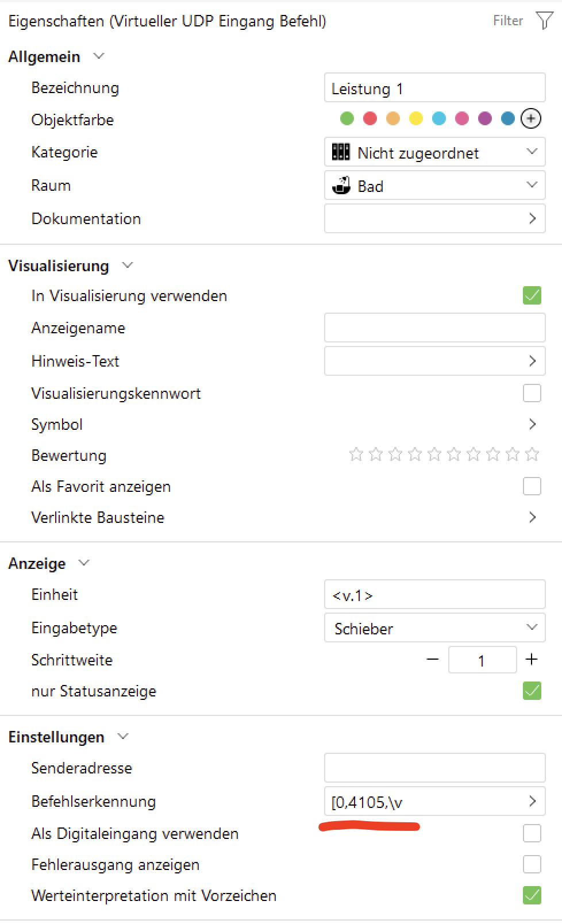This screenshot has height=924, width=562.
Task: Collapse the Allgemein section header
Action: (99, 56)
